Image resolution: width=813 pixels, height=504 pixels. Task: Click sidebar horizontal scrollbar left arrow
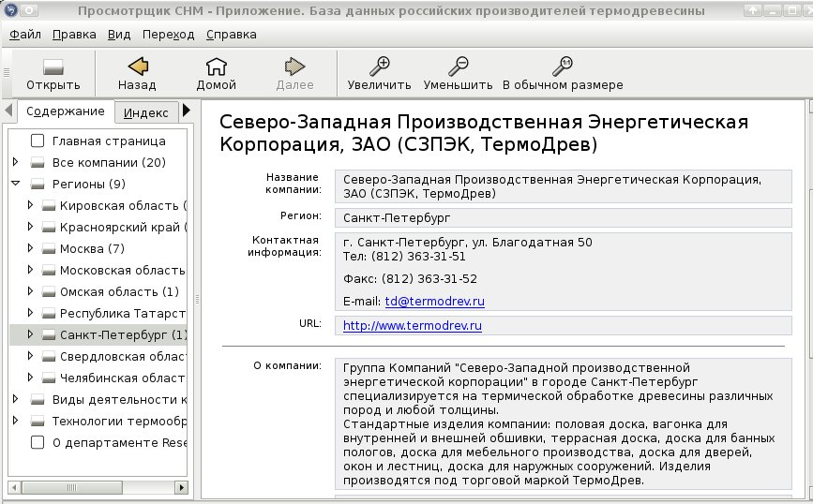[14, 487]
